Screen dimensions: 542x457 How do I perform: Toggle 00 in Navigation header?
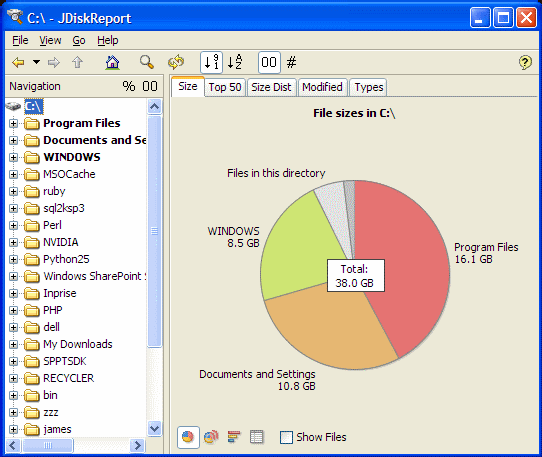pyautogui.click(x=150, y=86)
